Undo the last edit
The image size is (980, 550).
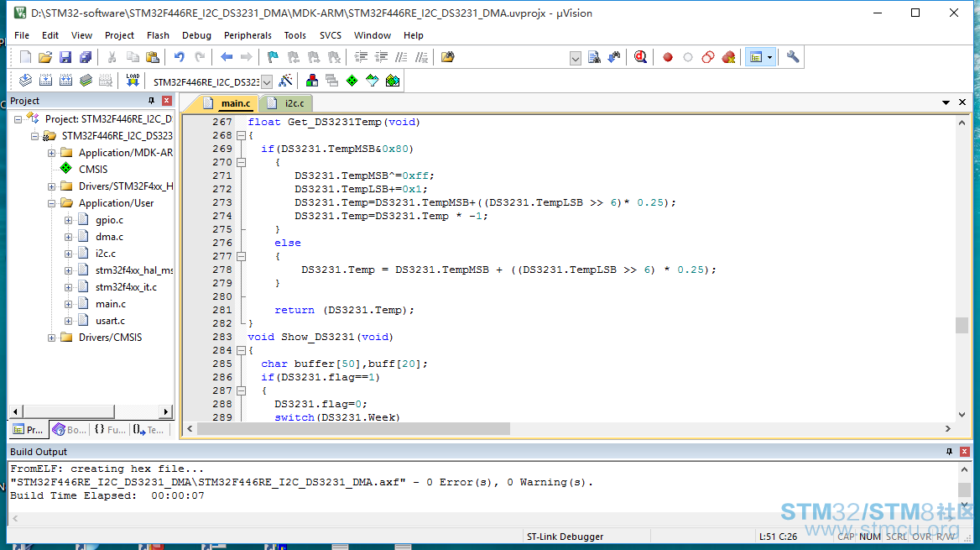180,57
